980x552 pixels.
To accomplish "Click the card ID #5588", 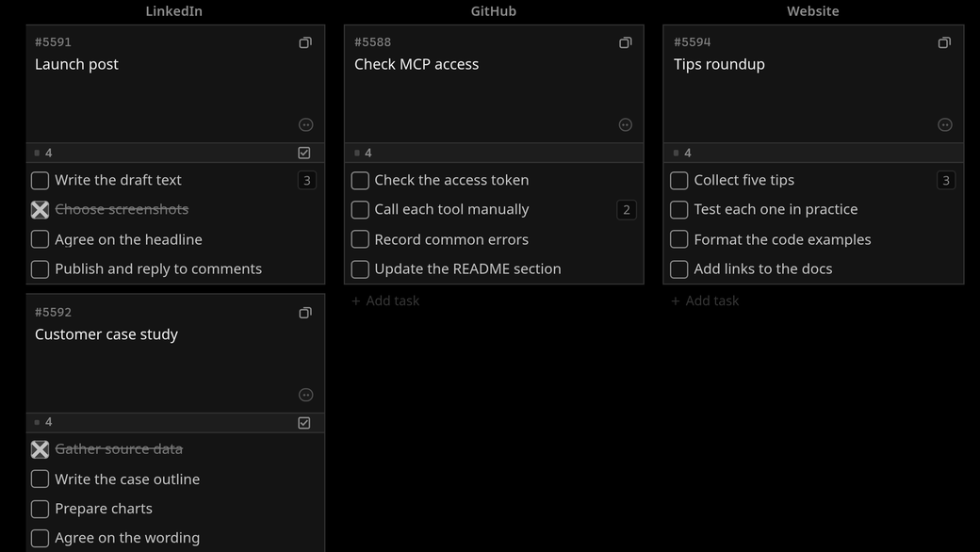I will [372, 42].
